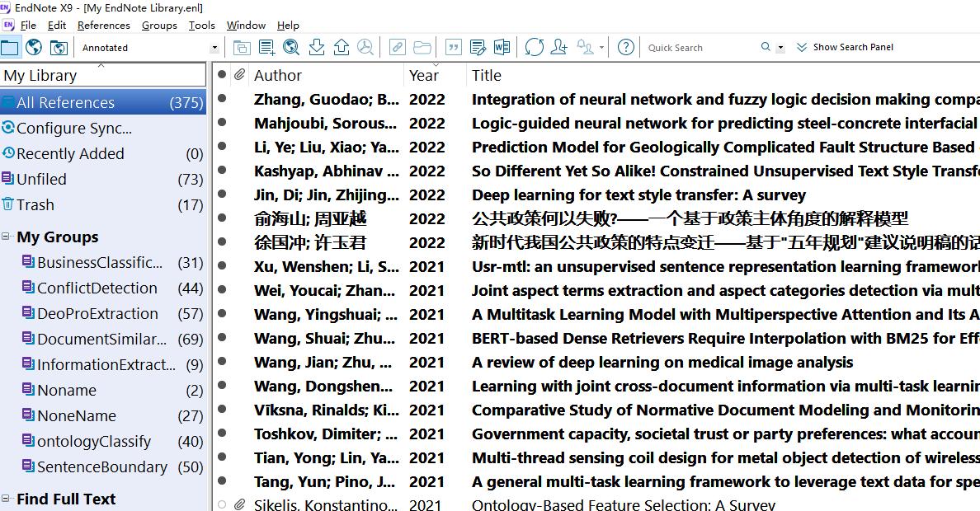Click the Go to Word Processor icon
The image size is (980, 511).
click(502, 48)
